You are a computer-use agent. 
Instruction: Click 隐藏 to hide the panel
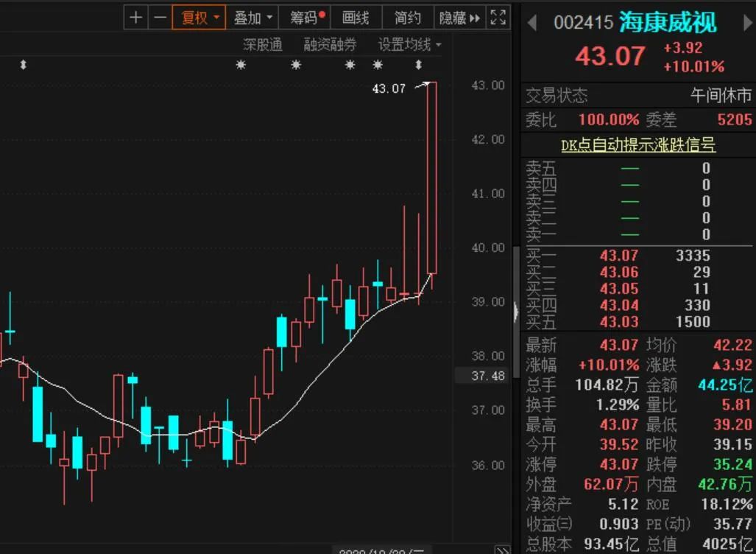459,18
